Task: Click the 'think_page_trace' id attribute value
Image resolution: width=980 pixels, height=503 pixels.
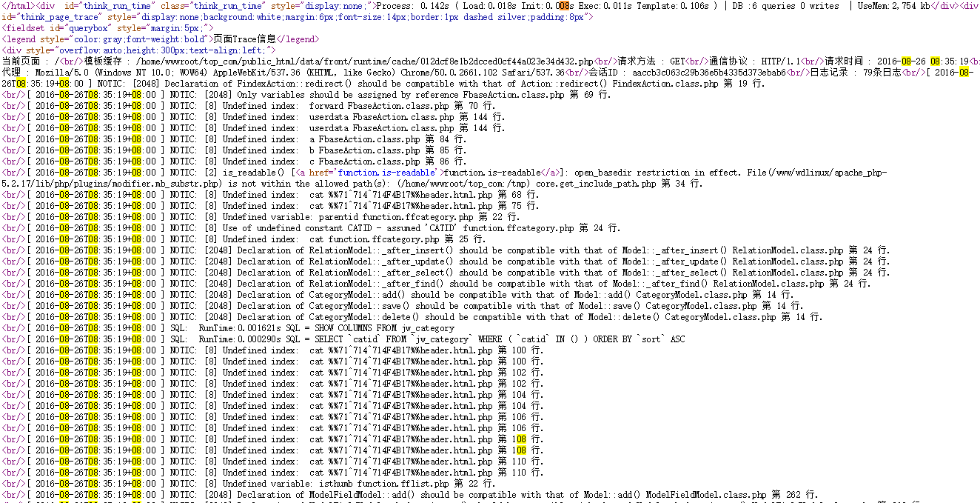Action: 49,17
